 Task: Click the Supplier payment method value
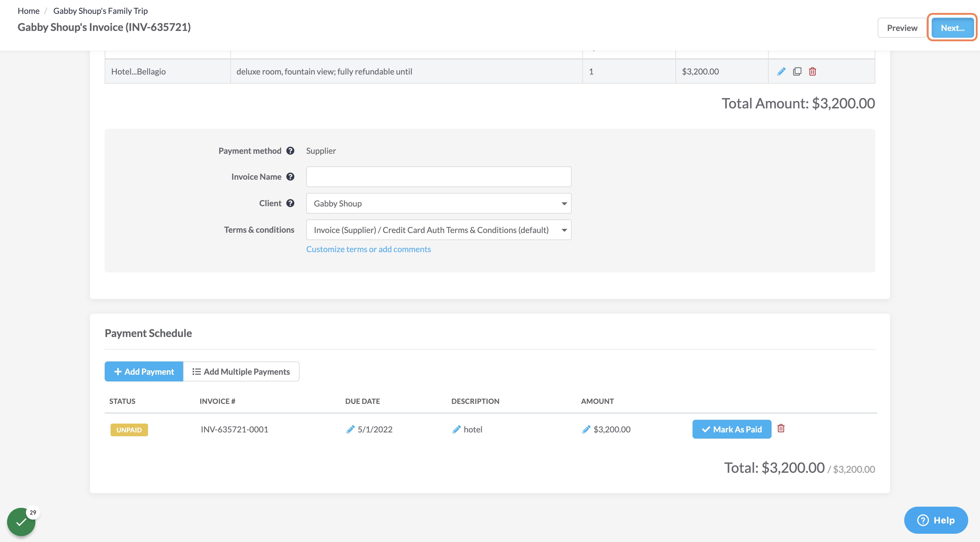point(321,151)
